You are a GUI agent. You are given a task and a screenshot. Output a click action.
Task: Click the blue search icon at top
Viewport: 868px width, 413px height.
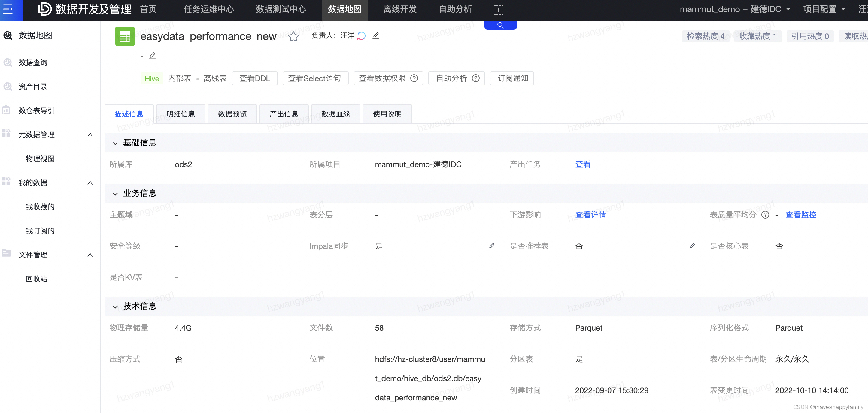tap(500, 25)
